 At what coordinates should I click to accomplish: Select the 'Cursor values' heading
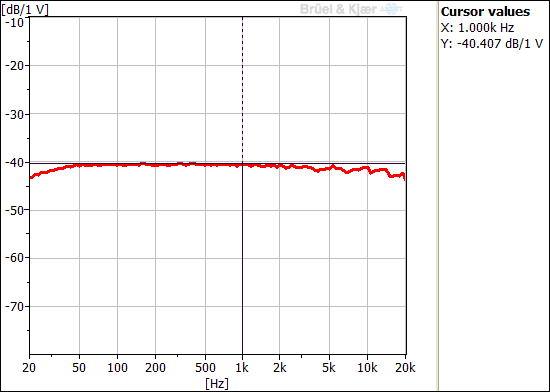pyautogui.click(x=485, y=12)
